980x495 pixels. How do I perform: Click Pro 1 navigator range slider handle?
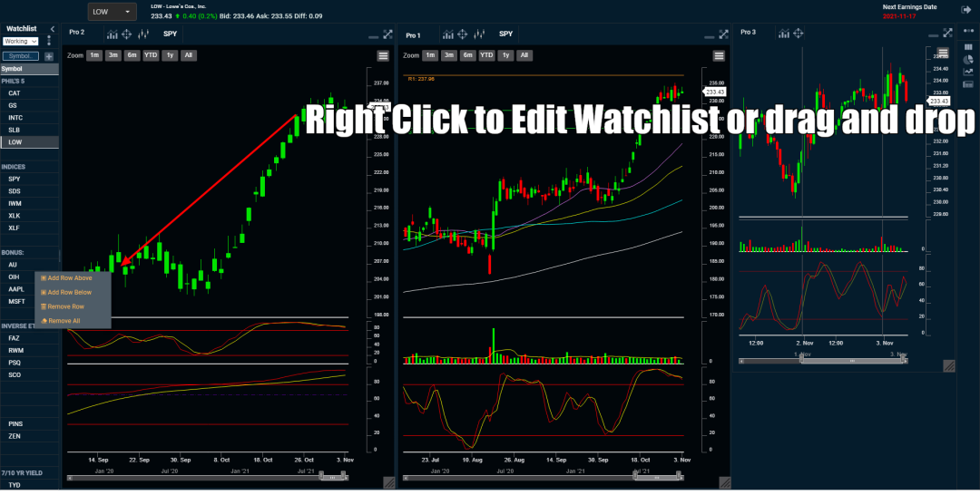(659, 478)
